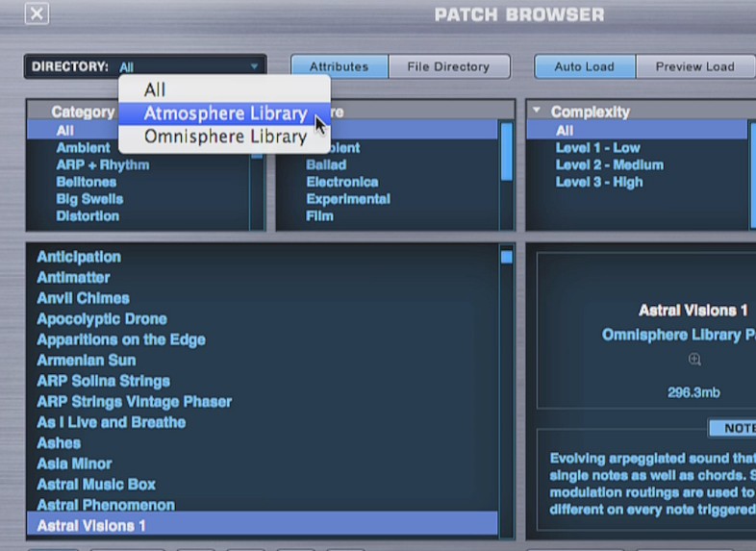Load the ARP Solina Strings patch
The width and height of the screenshot is (756, 551).
104,382
